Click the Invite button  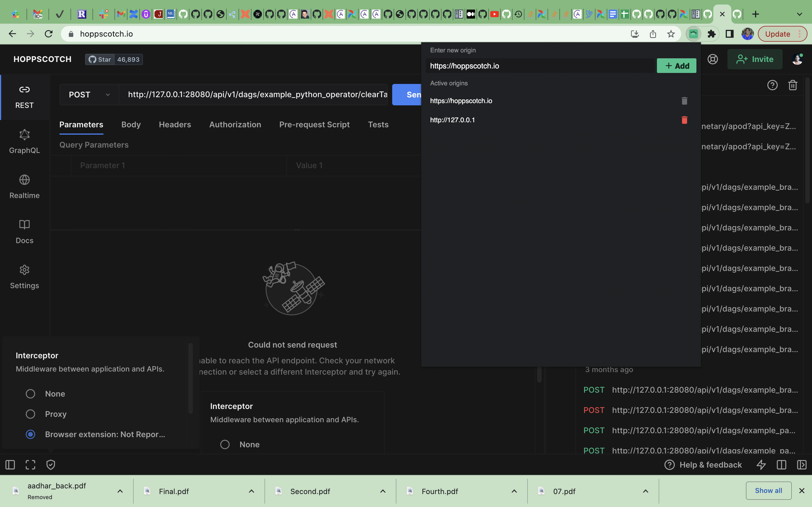(x=755, y=59)
